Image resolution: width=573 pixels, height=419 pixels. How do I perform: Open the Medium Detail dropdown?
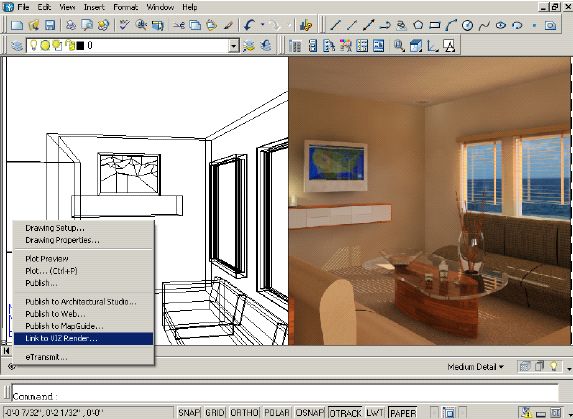[x=475, y=366]
